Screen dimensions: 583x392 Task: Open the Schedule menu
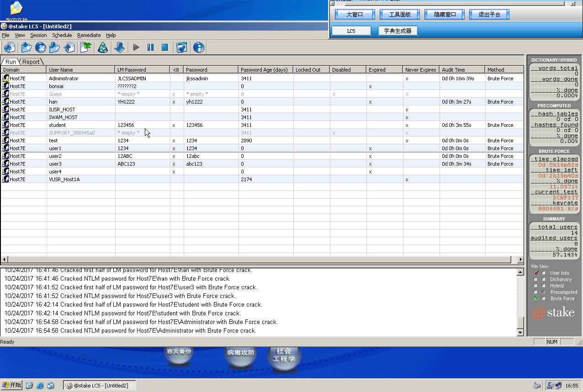62,35
